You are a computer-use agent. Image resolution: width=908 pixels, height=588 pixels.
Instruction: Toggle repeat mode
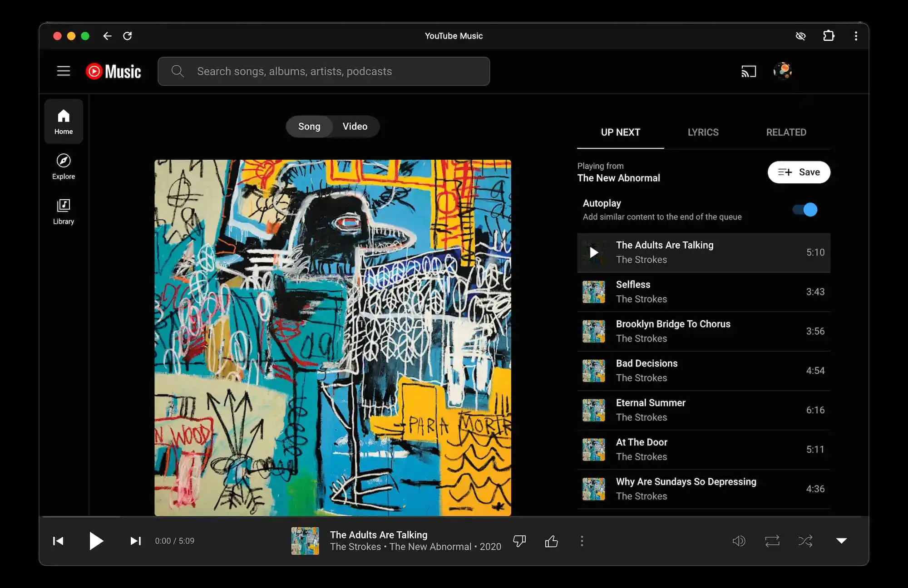[x=772, y=540]
